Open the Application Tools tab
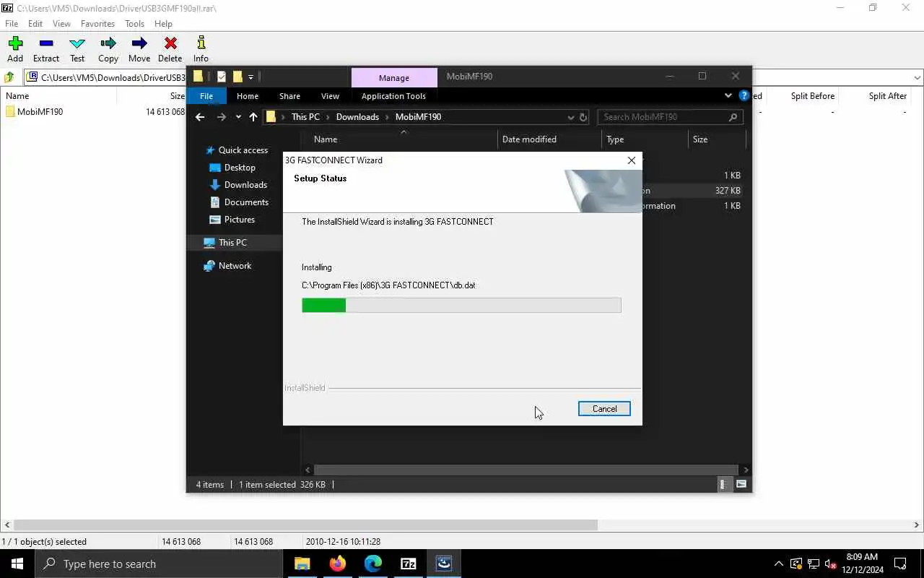924x578 pixels. (x=393, y=96)
